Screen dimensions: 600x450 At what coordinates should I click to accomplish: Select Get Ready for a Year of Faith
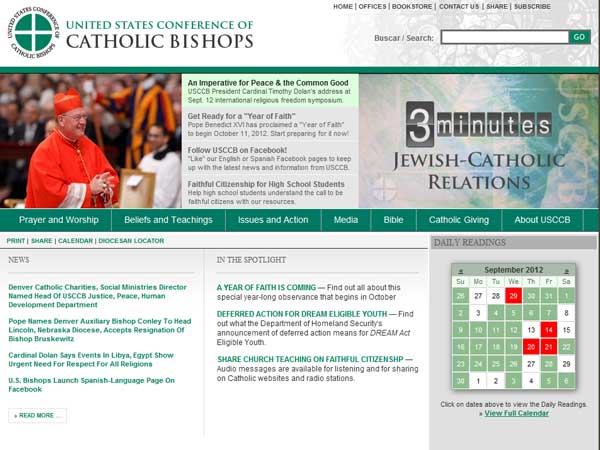coord(241,116)
